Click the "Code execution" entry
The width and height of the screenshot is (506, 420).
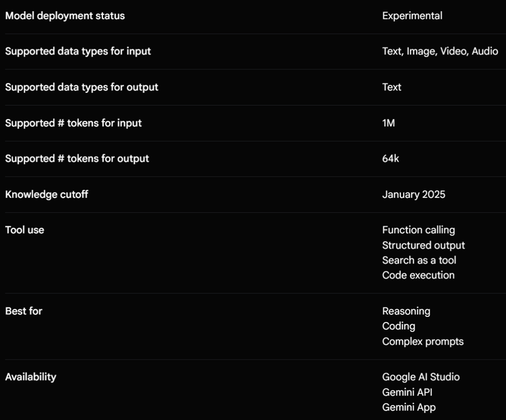(x=418, y=275)
